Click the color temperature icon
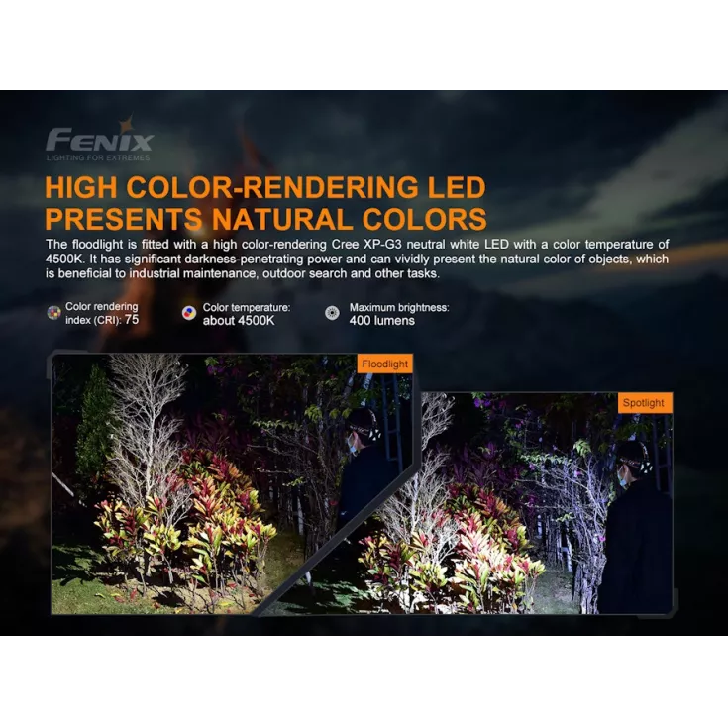 click(188, 313)
